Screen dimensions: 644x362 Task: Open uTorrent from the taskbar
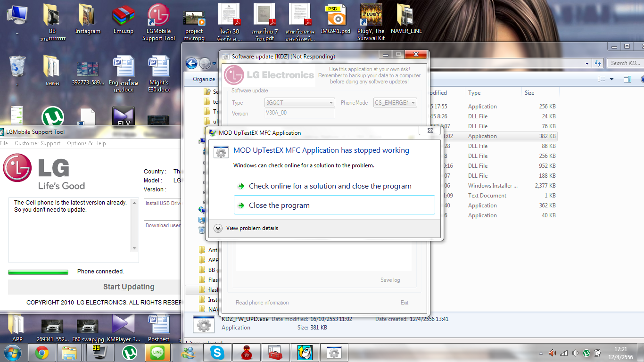click(129, 353)
